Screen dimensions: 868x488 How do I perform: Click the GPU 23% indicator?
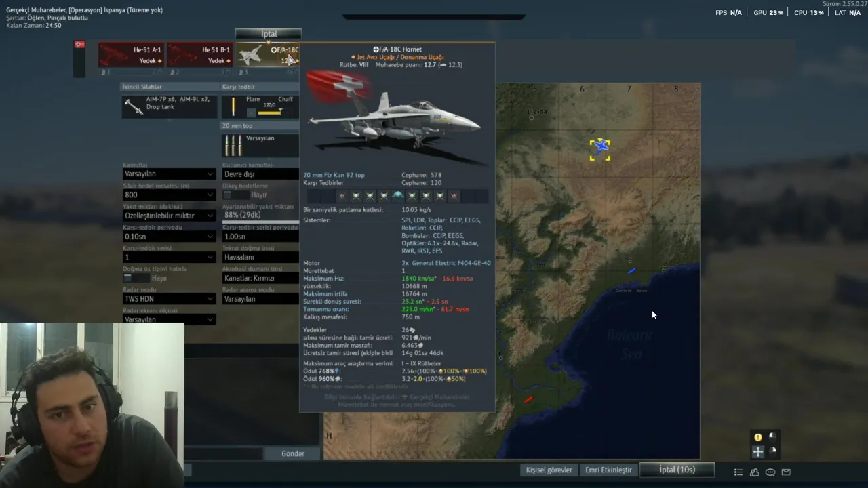click(x=768, y=13)
